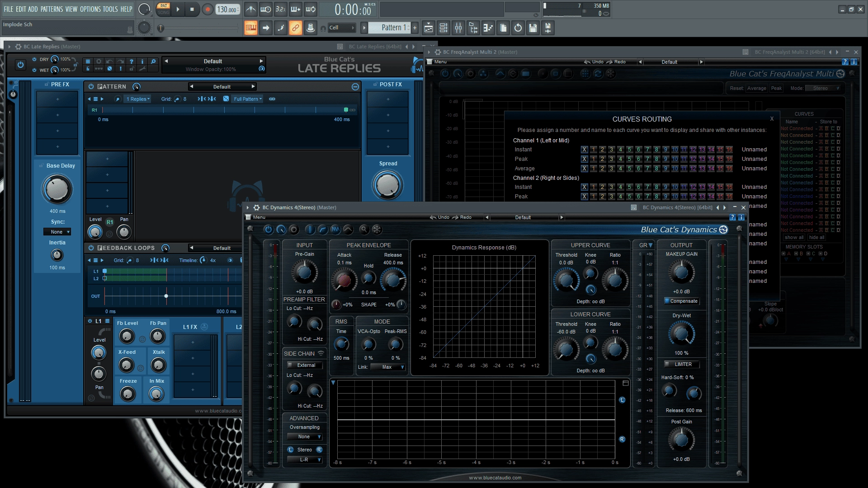Click Undo in Dynamics plugin

pos(439,217)
